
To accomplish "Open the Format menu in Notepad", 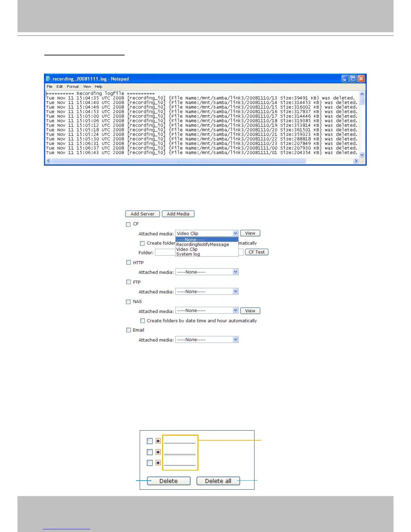I will pyautogui.click(x=73, y=87).
